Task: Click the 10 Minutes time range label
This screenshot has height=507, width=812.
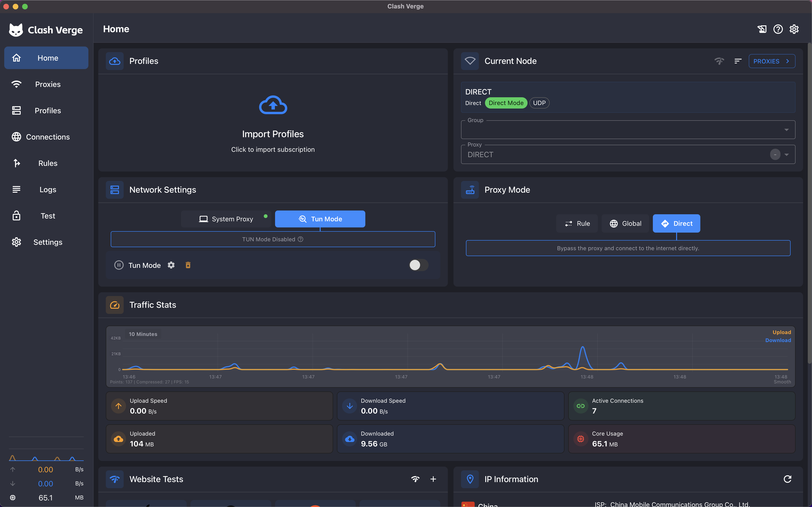Action: (x=143, y=334)
